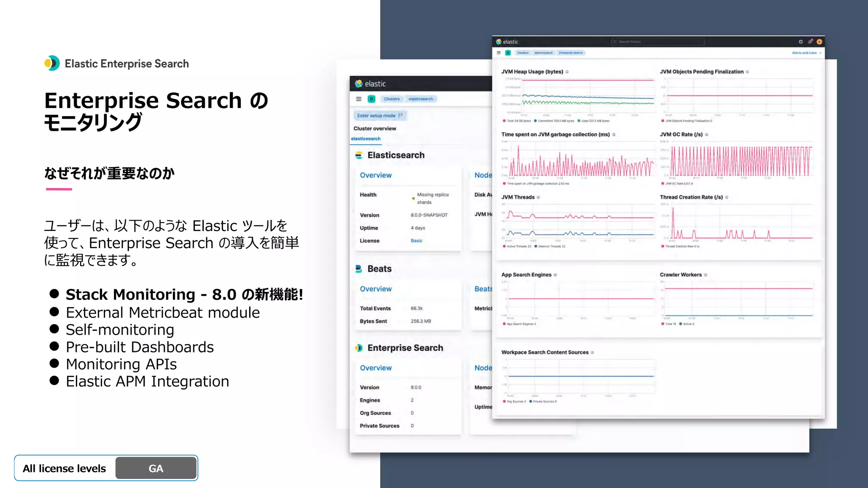Click the info icon next to JVM Threads

point(539,197)
